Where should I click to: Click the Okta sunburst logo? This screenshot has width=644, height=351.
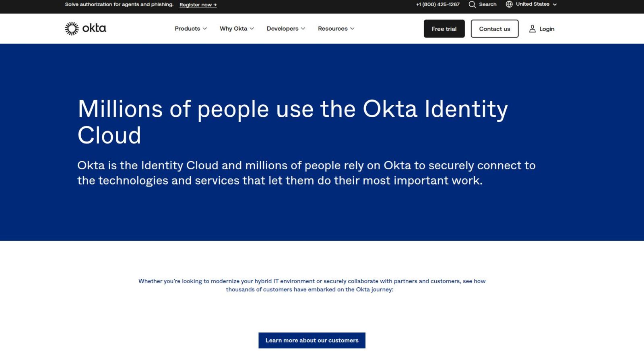[x=72, y=29]
